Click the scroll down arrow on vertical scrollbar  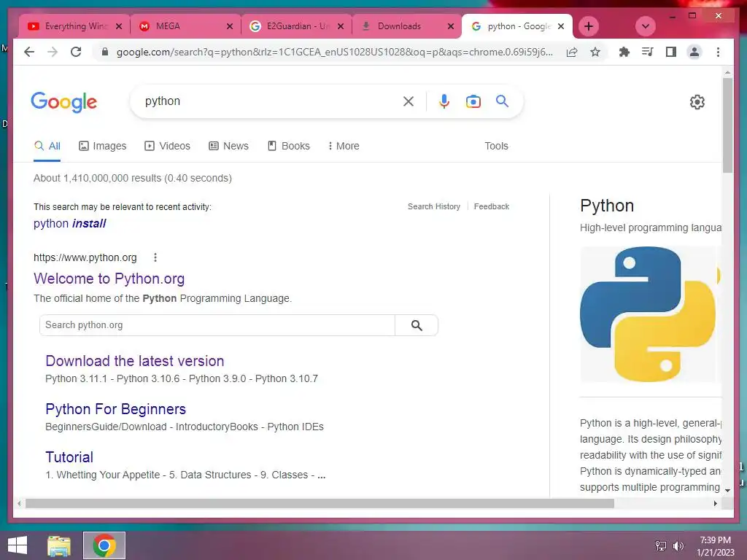727,490
